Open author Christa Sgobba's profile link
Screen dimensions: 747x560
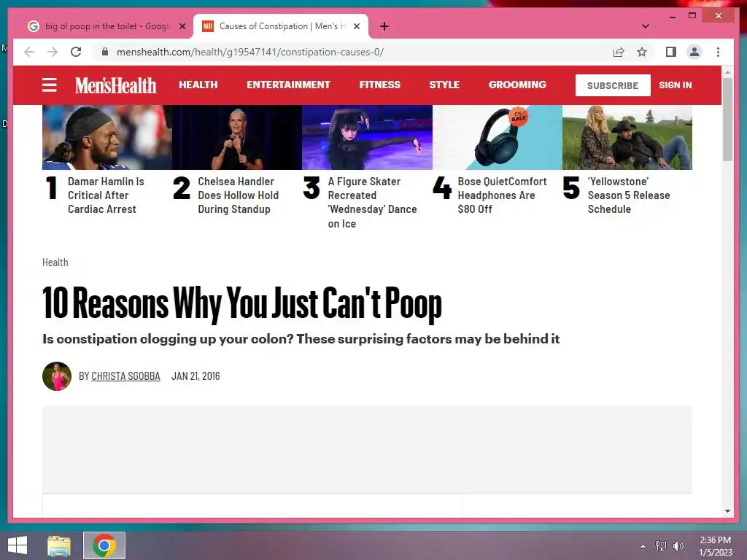pyautogui.click(x=125, y=376)
